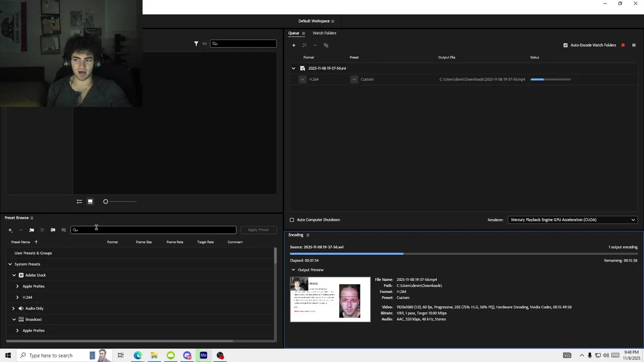Open the Queue panel menu

click(x=303, y=33)
